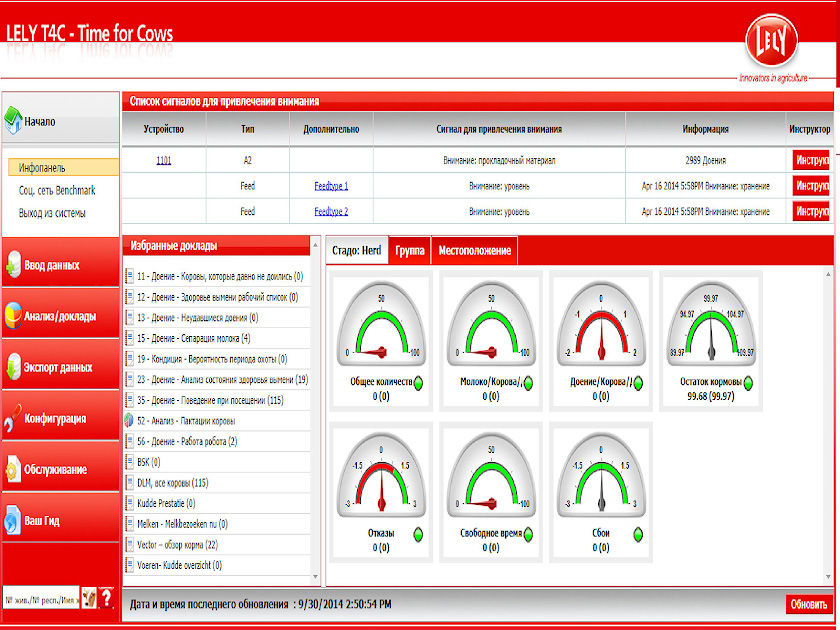Click green status light under Молоко/Корова gauge

pyautogui.click(x=528, y=382)
